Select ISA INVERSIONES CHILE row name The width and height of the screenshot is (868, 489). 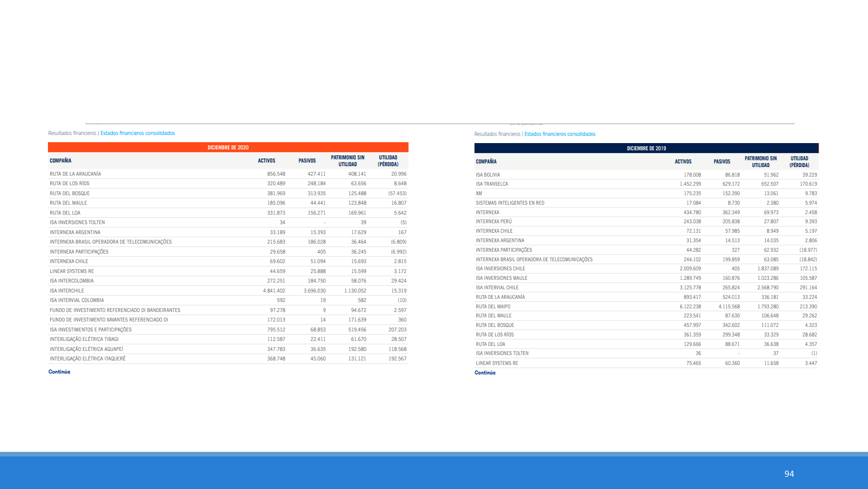click(500, 268)
